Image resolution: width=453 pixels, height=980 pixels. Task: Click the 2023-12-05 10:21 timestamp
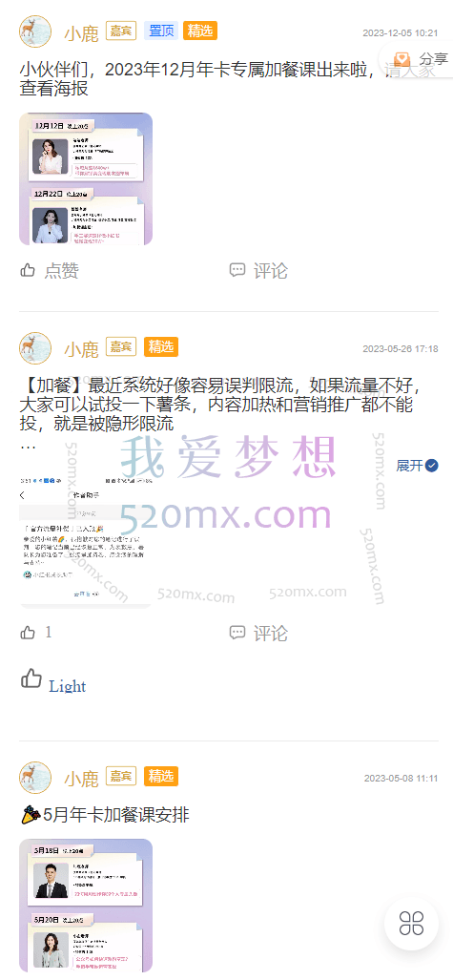[x=400, y=32]
